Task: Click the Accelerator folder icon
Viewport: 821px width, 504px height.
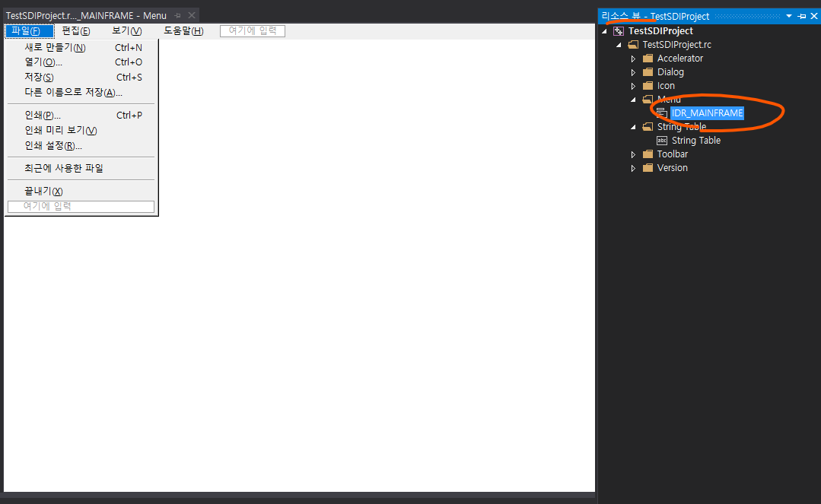Action: (648, 58)
